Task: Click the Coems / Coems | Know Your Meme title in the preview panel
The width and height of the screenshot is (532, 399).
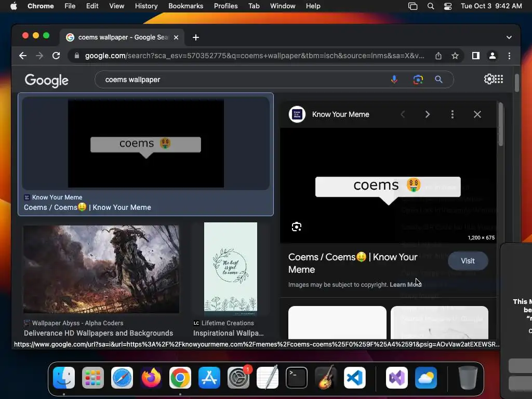Action: tap(353, 263)
